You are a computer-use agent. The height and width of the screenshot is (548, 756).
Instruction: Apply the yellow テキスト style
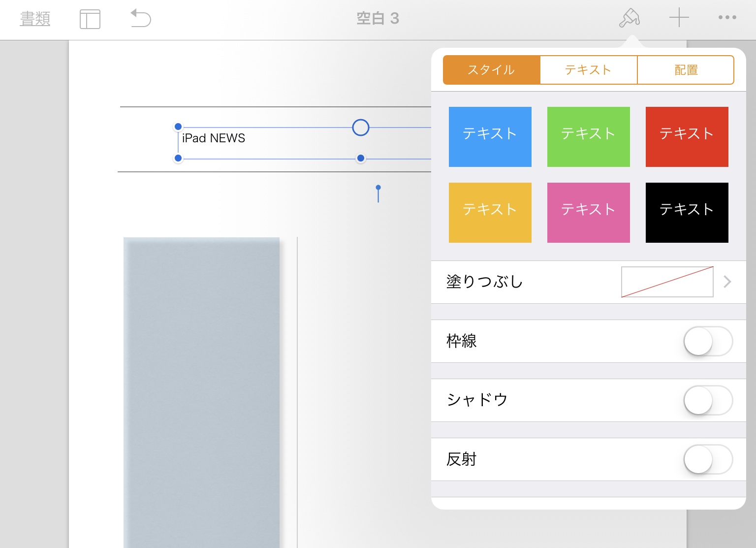tap(490, 213)
